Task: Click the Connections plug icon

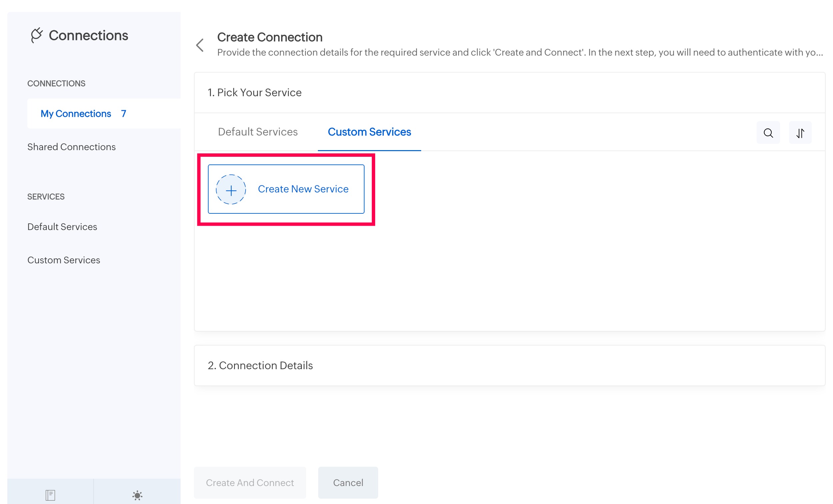Action: click(37, 35)
